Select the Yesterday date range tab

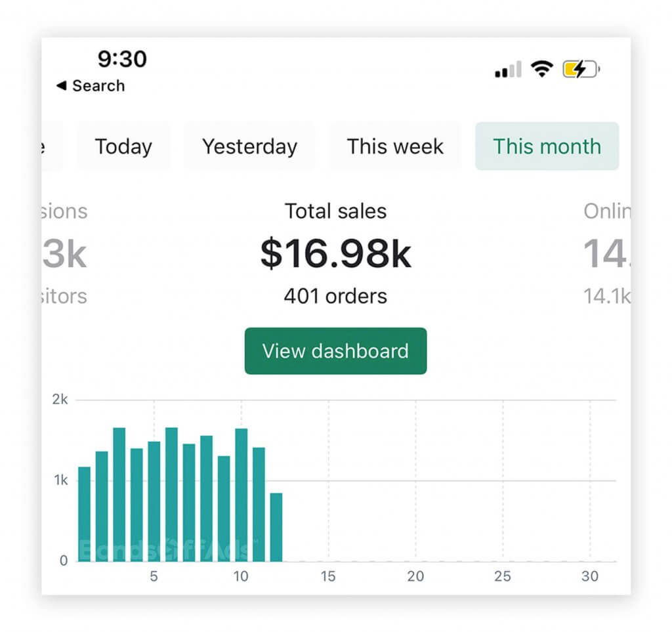pyautogui.click(x=249, y=146)
